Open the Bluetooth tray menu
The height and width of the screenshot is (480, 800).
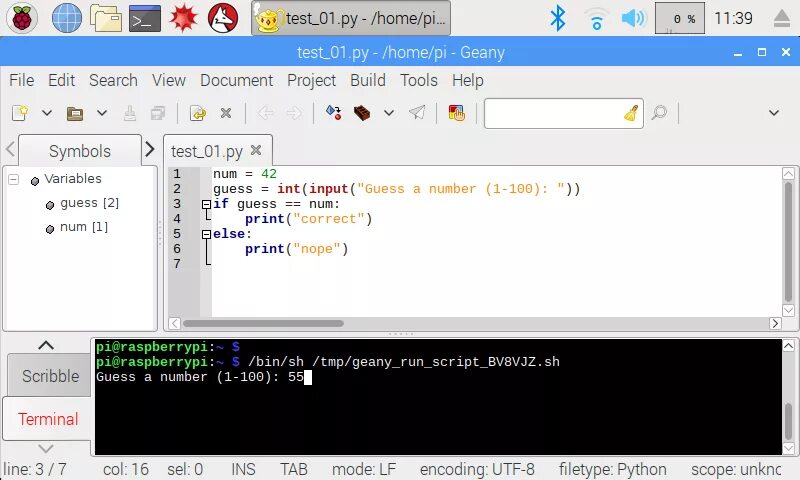(558, 18)
